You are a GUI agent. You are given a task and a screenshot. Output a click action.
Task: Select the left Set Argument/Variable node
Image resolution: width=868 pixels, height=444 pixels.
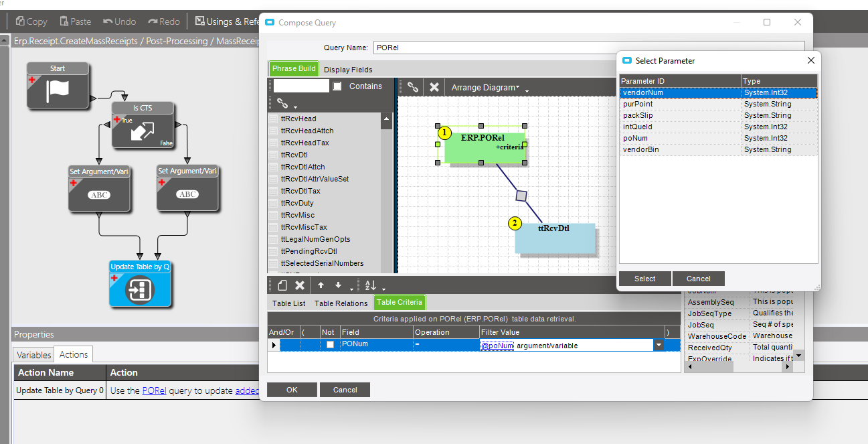click(x=99, y=189)
